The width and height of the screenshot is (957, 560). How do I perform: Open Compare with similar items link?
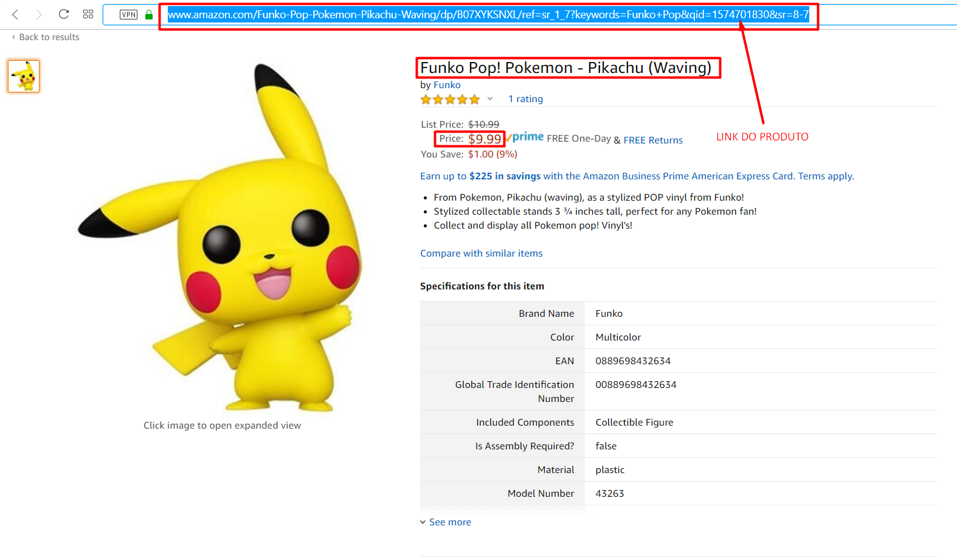(481, 254)
